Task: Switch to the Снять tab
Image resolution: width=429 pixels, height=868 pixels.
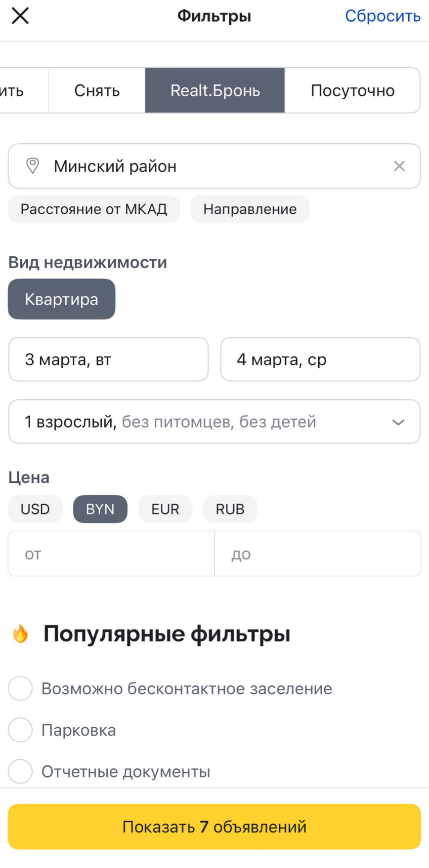Action: click(x=97, y=90)
